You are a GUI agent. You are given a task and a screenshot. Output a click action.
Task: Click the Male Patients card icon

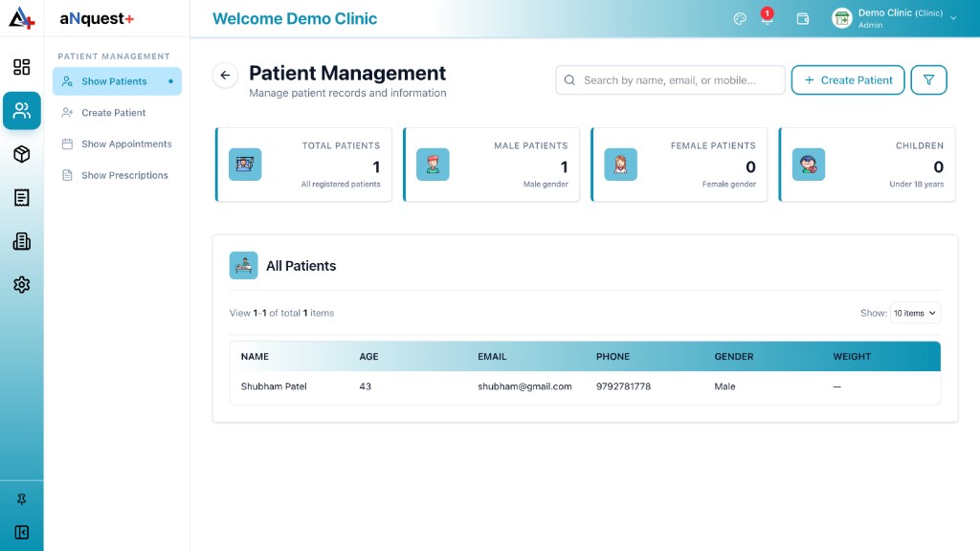tap(434, 165)
